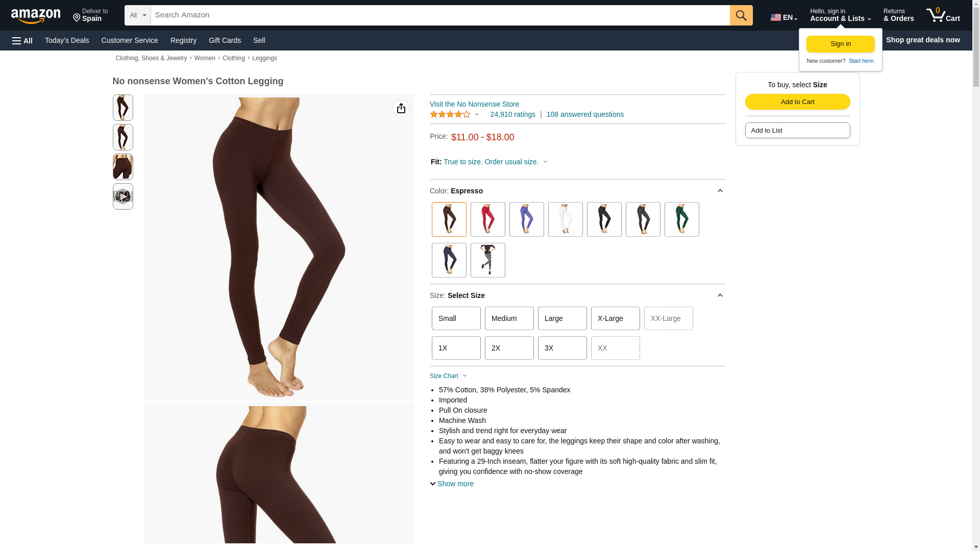Visit the No Nonsense Store link

click(474, 104)
